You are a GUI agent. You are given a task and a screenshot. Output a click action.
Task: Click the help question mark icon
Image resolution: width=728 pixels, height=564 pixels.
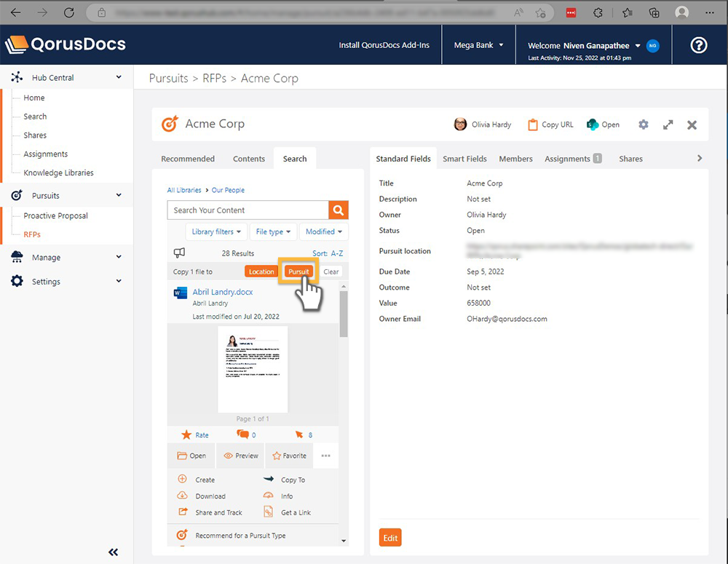698,45
